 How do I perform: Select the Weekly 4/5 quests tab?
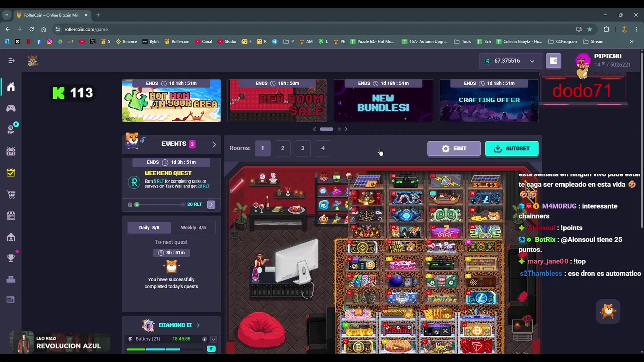193,228
